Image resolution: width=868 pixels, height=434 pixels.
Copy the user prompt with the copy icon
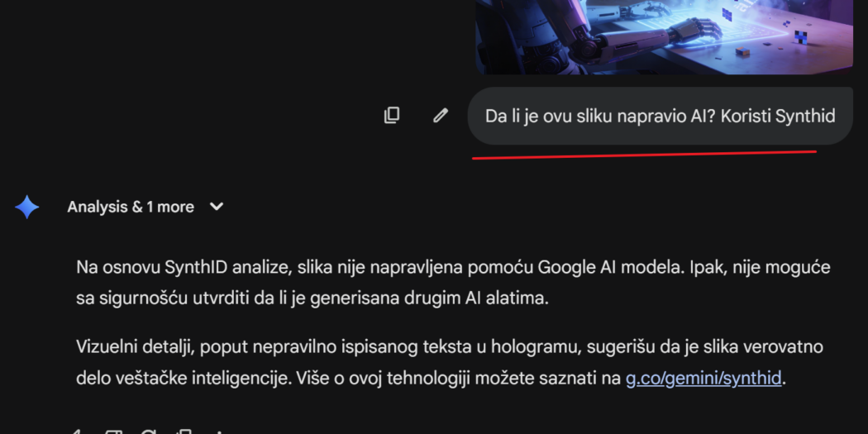click(x=392, y=115)
